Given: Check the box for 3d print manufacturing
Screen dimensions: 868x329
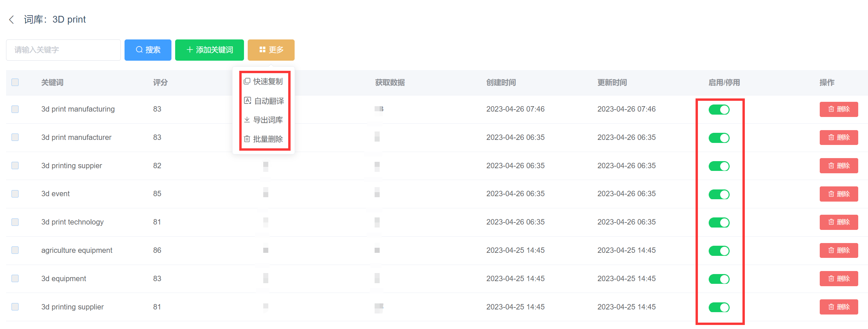Looking at the screenshot, I should coord(15,109).
